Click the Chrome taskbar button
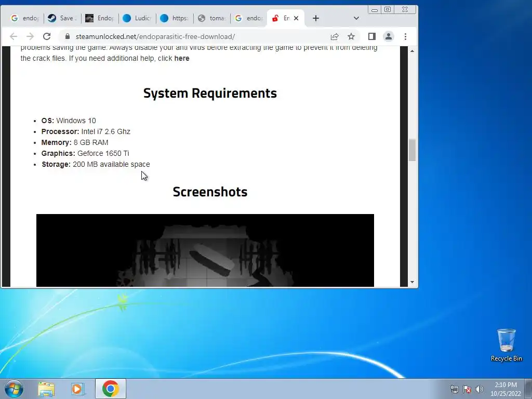 (110, 389)
